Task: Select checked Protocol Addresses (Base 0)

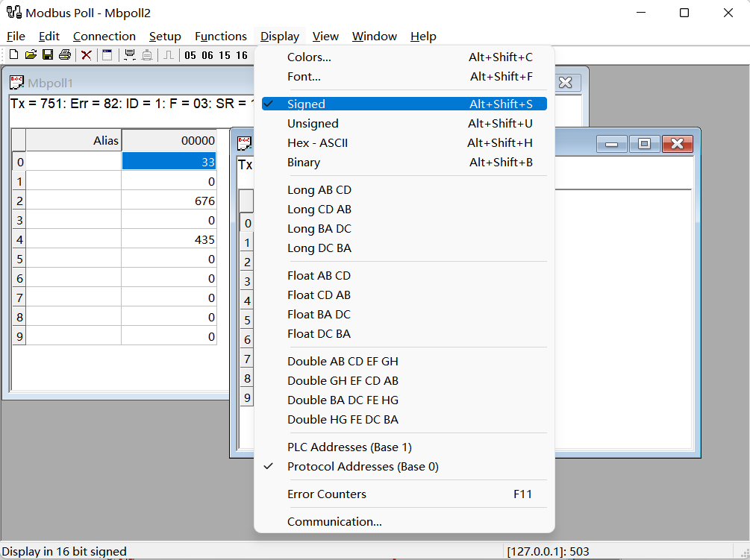Action: [404, 466]
